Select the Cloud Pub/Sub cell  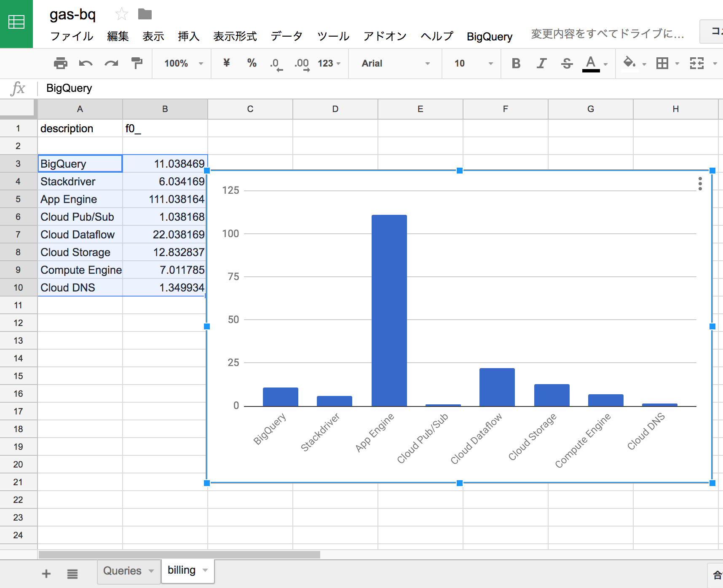click(80, 217)
